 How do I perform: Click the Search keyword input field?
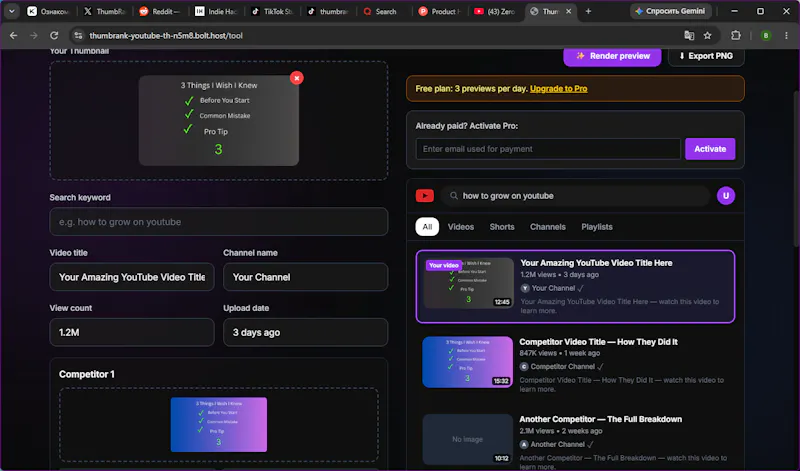click(218, 222)
